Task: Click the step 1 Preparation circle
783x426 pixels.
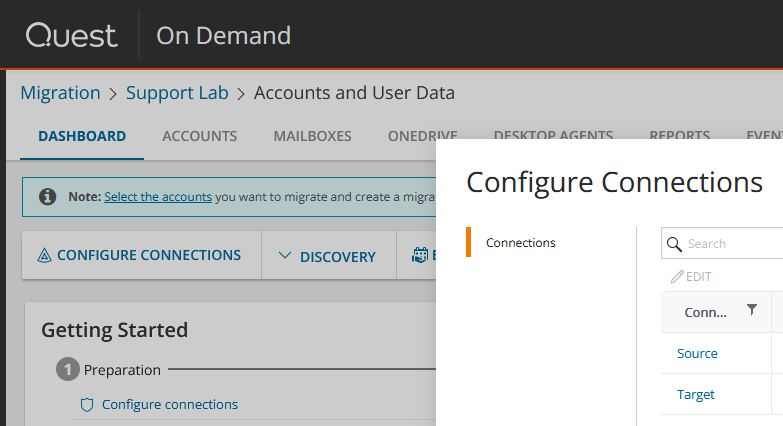Action: pyautogui.click(x=67, y=370)
